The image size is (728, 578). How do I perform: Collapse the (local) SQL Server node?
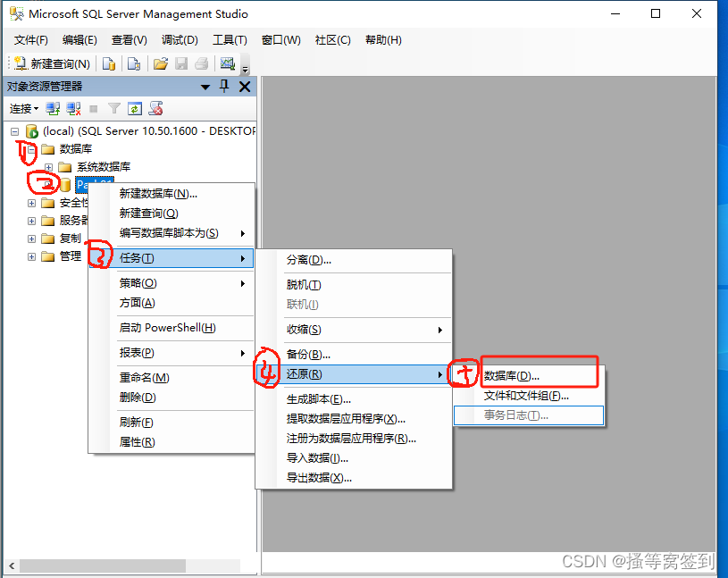13,130
